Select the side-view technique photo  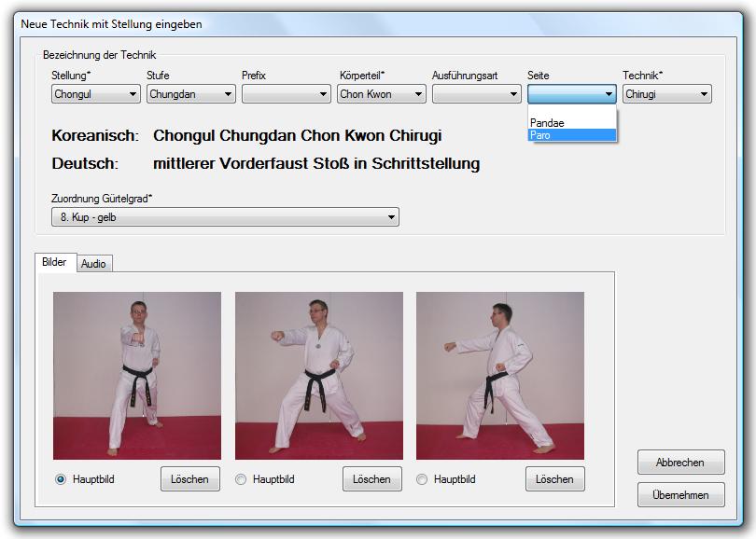500,376
